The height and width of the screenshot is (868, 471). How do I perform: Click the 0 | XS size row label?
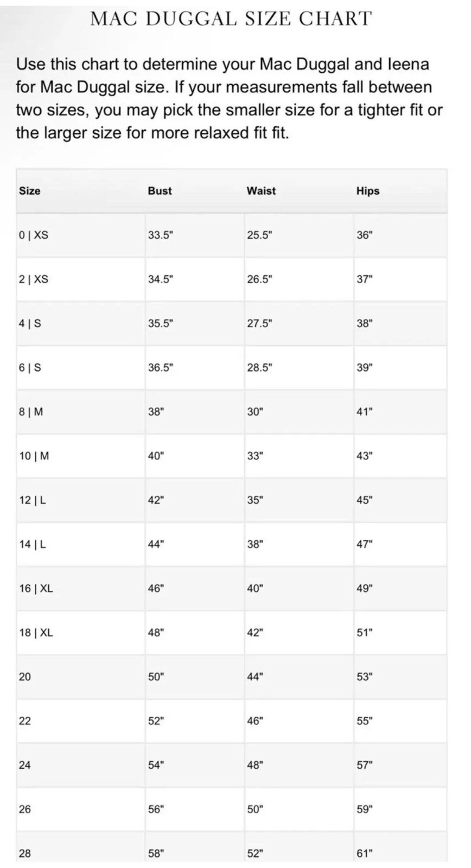(x=34, y=235)
